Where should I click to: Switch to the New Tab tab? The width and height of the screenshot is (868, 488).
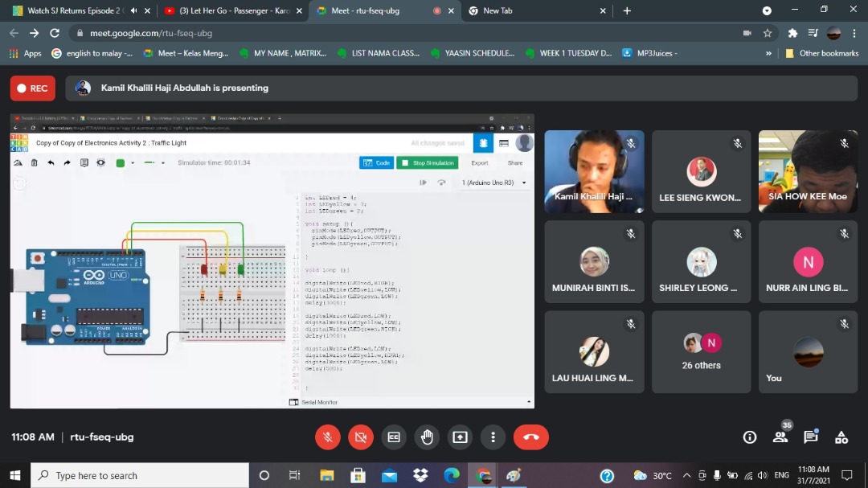pyautogui.click(x=530, y=10)
